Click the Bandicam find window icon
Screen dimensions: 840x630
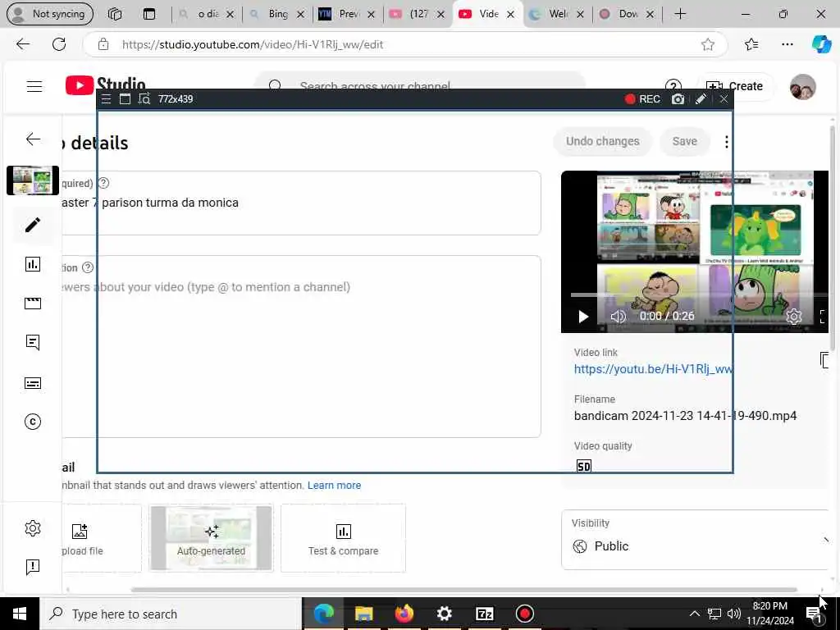tap(144, 99)
